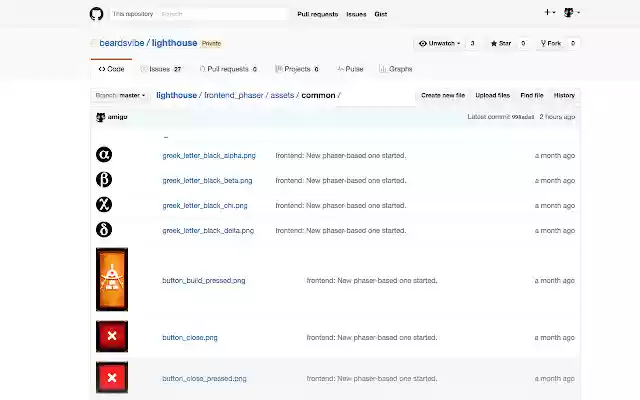Image resolution: width=640 pixels, height=400 pixels.
Task: Go to lighthouse breadcrumb root
Action: [176, 96]
